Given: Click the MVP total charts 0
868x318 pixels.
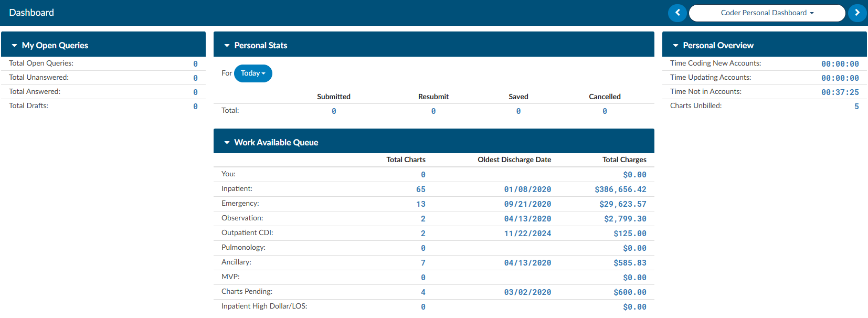Looking at the screenshot, I should 423,277.
